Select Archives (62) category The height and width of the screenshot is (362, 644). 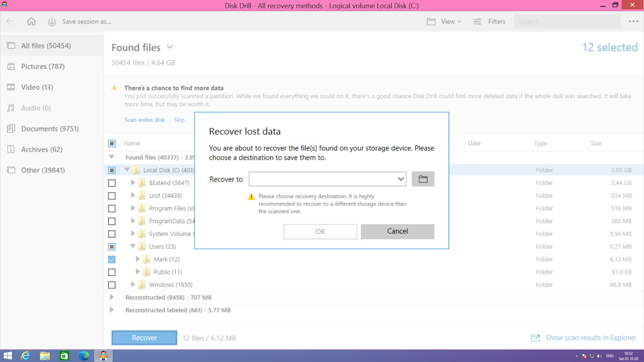[x=52, y=149]
